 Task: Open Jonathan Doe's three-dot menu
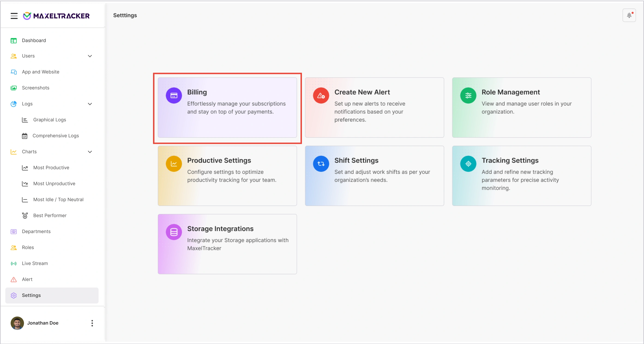pos(92,323)
